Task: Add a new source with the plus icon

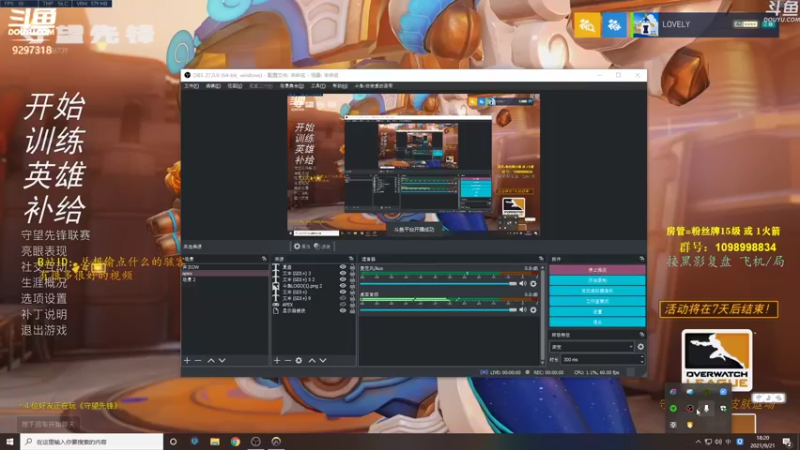Action: coord(277,361)
